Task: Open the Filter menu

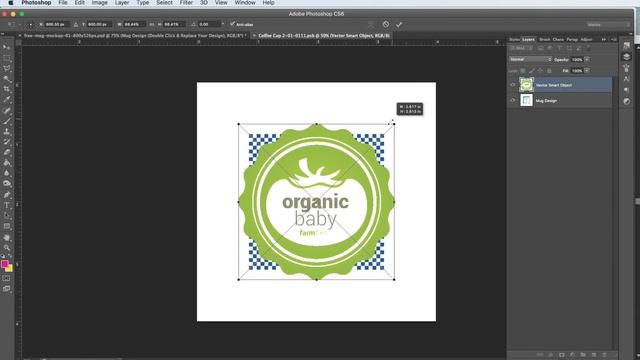Action: click(x=186, y=3)
